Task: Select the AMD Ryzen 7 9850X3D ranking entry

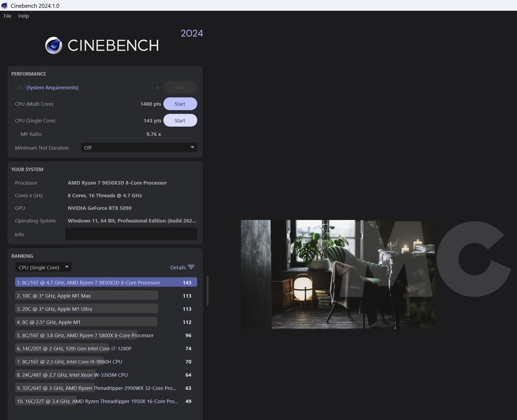Action: [106, 282]
